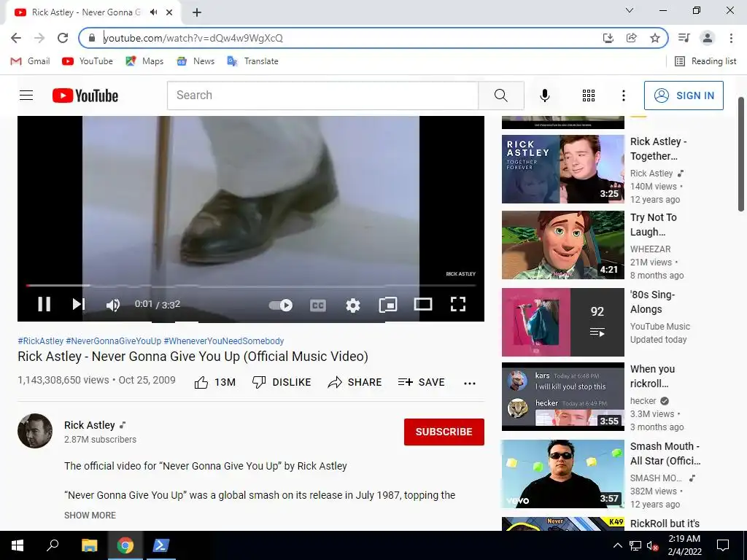
Task: Open the #RickAstley hashtag
Action: point(41,341)
